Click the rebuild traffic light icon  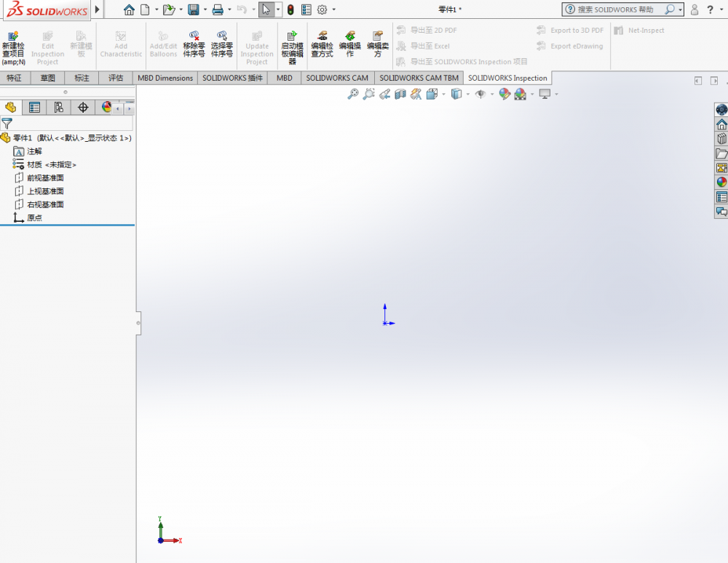(290, 9)
